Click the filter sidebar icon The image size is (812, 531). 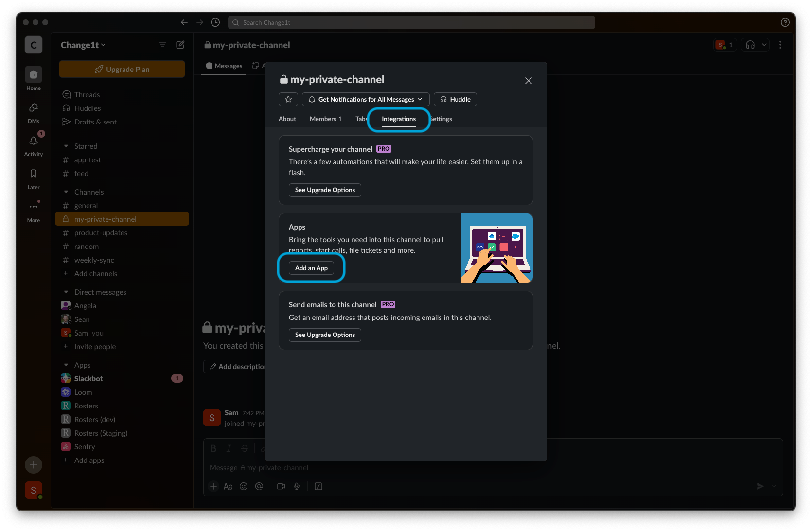tap(163, 45)
